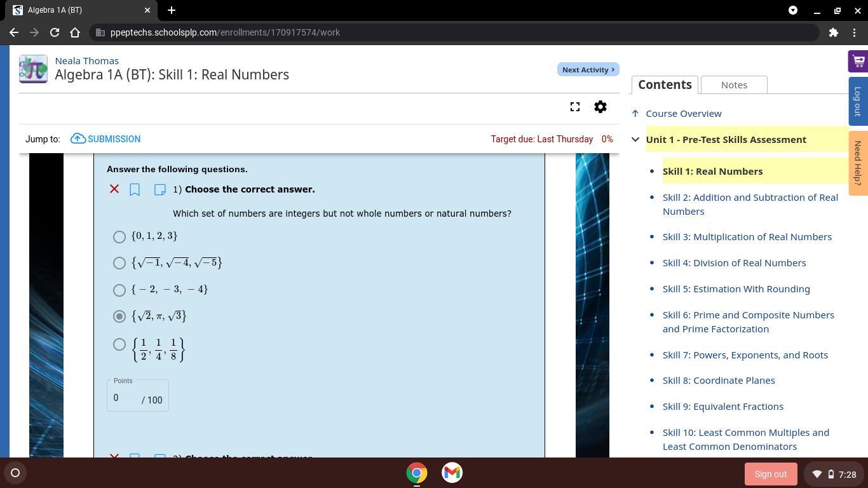This screenshot has width=868, height=488.
Task: Go up to Course Overview arrow
Action: 635,114
